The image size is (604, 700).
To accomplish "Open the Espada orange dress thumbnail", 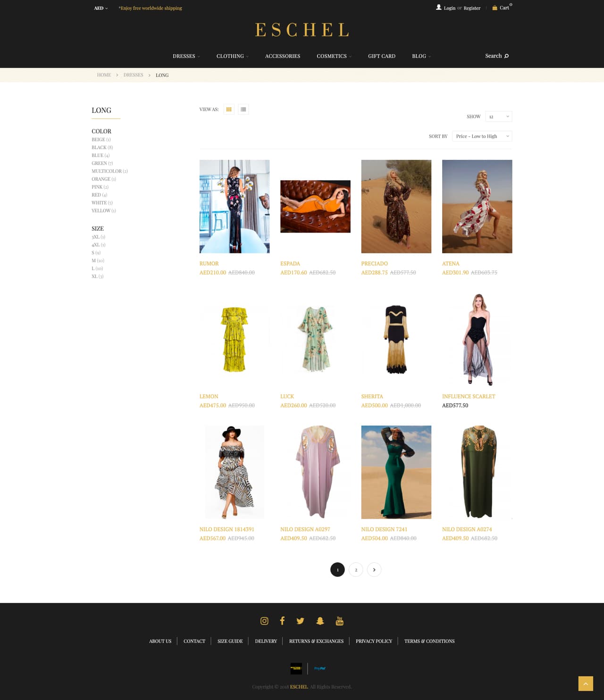I will [x=315, y=207].
